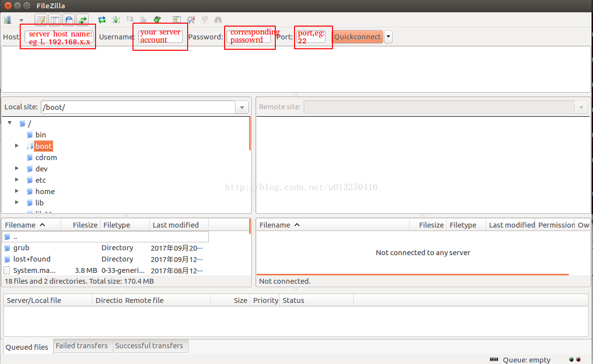
Task: Click the binoculars file search icon
Action: click(x=218, y=20)
